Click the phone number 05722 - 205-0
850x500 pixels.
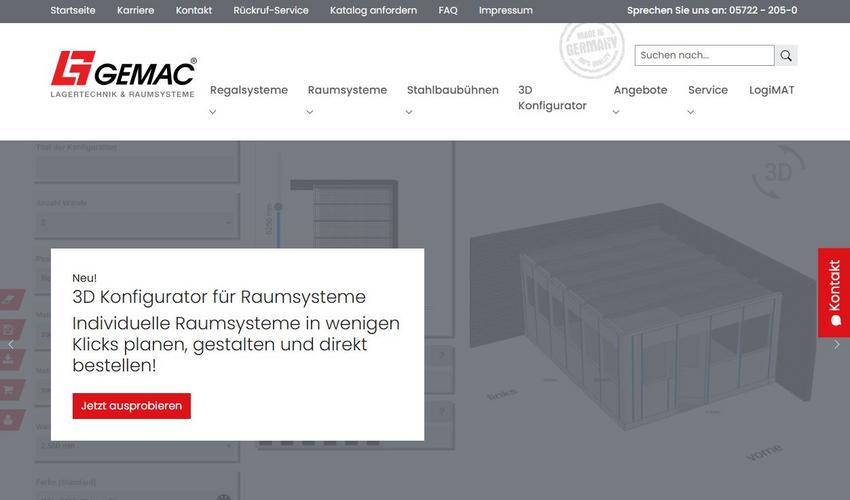[763, 10]
